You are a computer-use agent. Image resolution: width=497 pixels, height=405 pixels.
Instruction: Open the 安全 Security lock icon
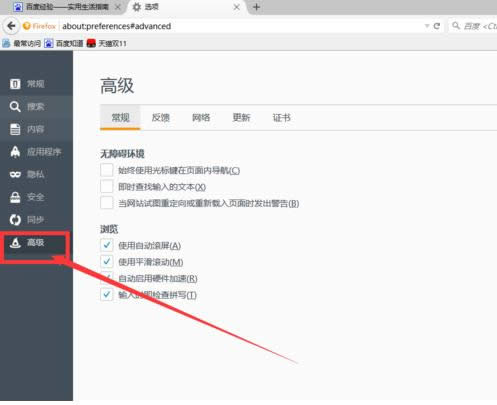(x=15, y=197)
